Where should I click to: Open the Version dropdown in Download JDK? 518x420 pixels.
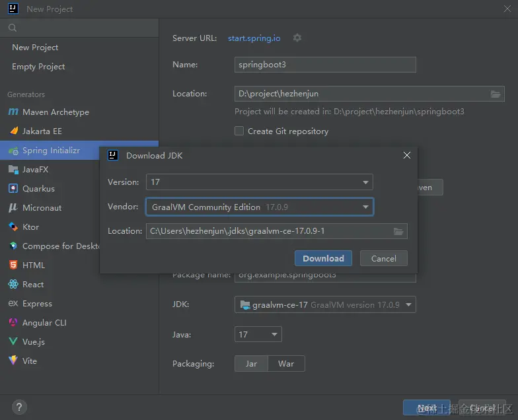[x=260, y=182]
